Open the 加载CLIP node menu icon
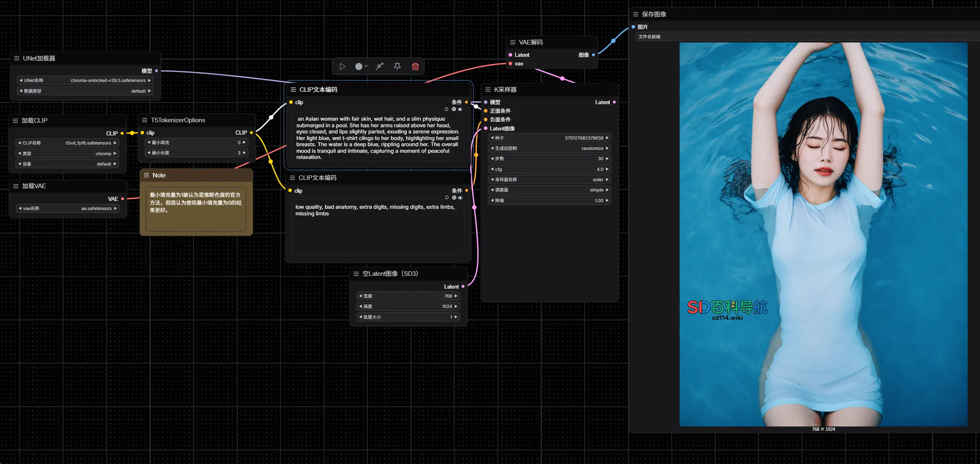 click(x=15, y=121)
